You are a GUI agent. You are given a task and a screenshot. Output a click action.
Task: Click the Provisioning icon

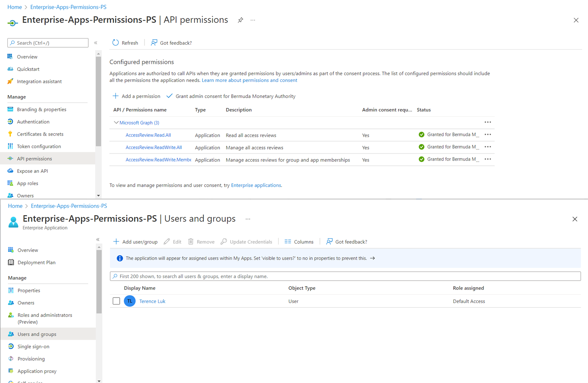pyautogui.click(x=11, y=359)
